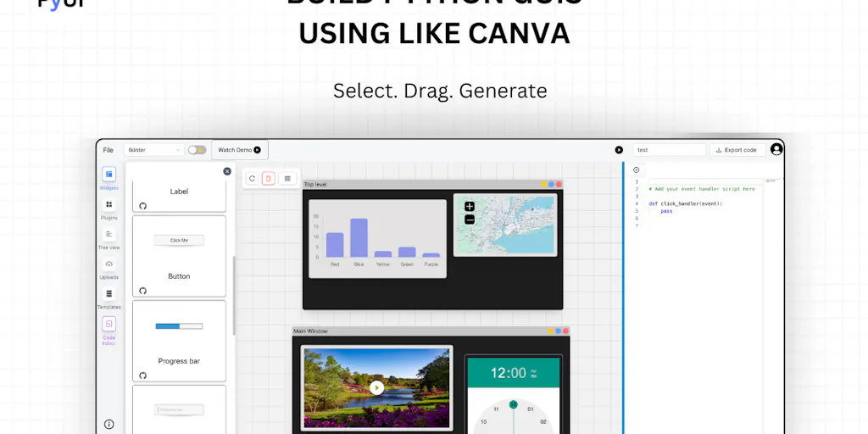Click line number 7 in code editor

click(x=637, y=225)
